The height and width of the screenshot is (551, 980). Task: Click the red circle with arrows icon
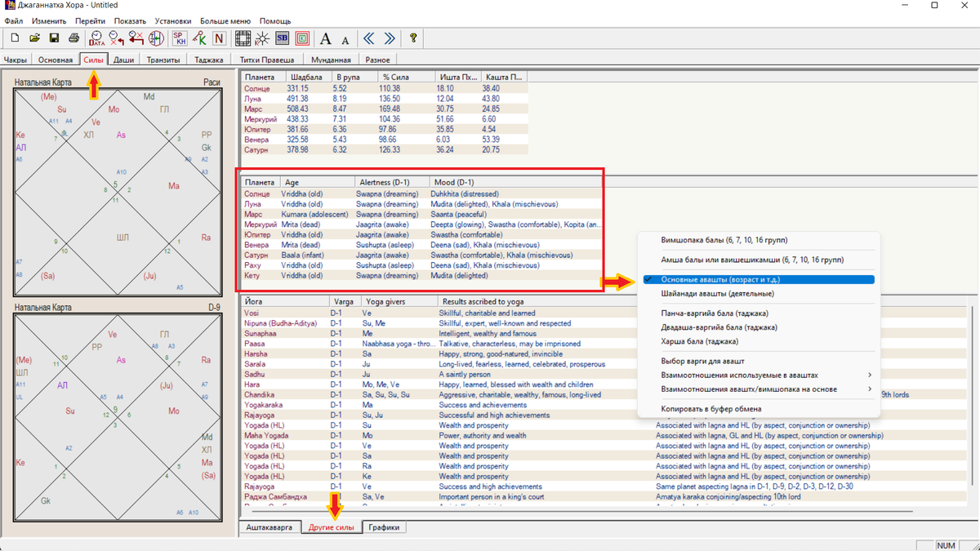pos(156,38)
